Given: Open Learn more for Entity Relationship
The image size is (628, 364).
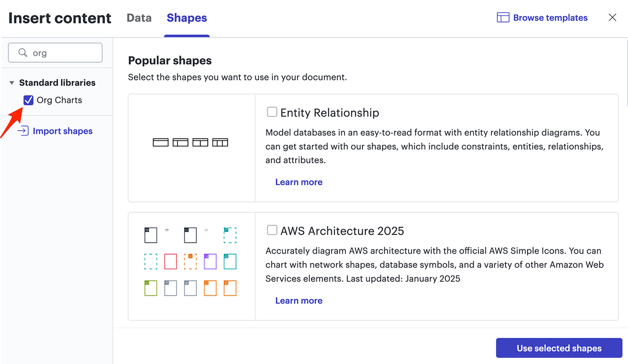Looking at the screenshot, I should coord(299,182).
